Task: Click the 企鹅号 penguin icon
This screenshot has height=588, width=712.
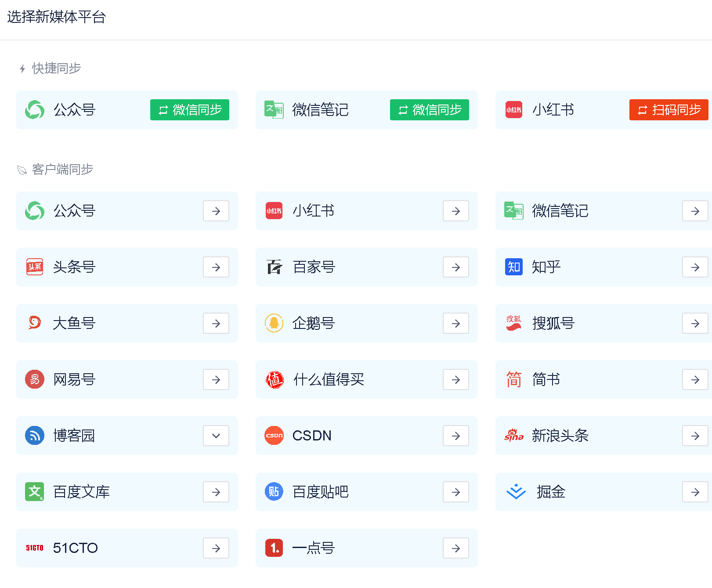Action: tap(274, 323)
